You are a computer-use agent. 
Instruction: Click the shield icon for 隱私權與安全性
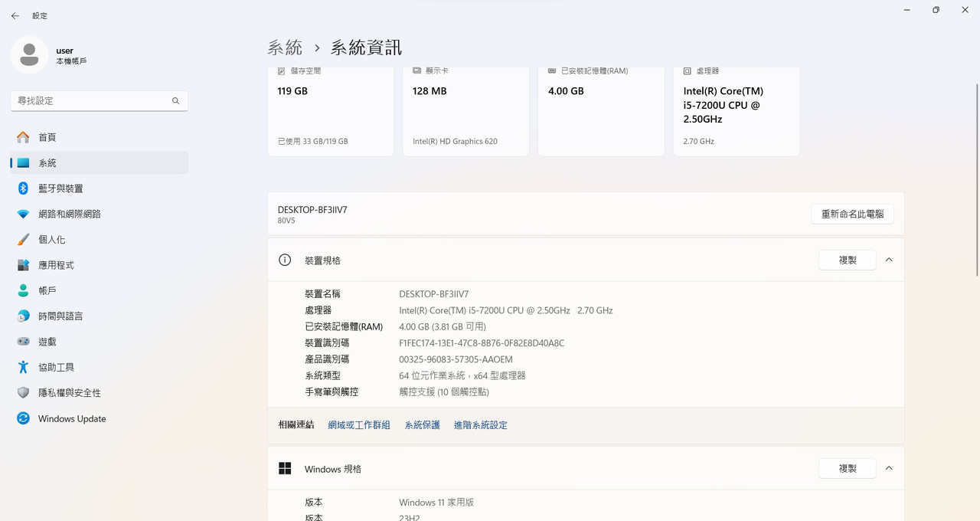coord(23,392)
